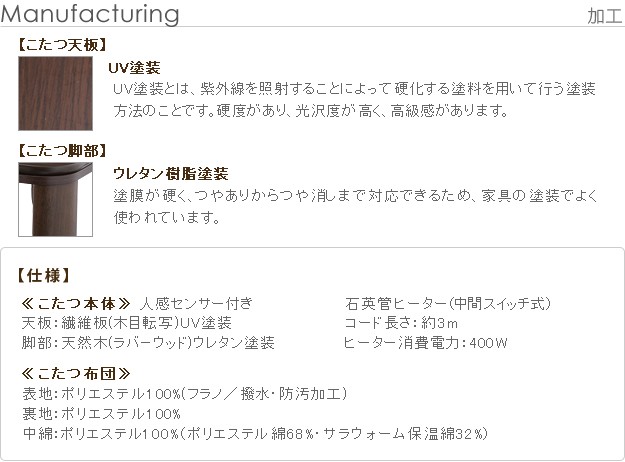
Task: Click the ヒーター消費電力：400W spec line
Action: click(426, 343)
